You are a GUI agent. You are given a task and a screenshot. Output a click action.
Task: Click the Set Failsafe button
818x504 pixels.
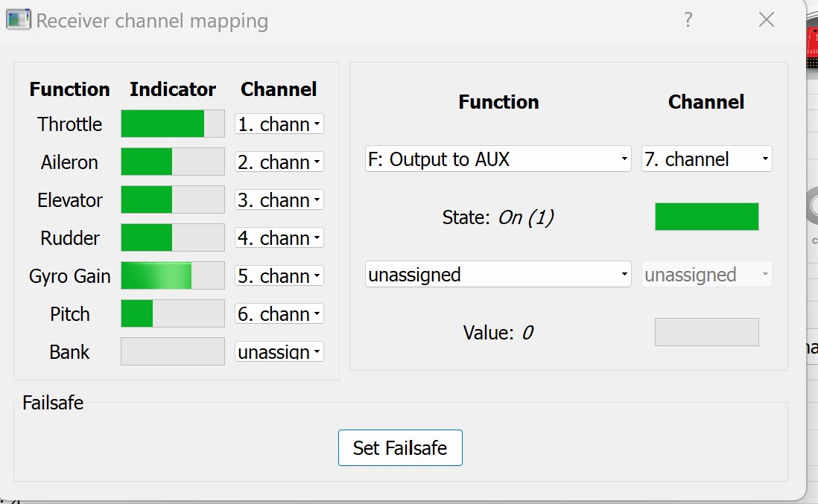400,447
